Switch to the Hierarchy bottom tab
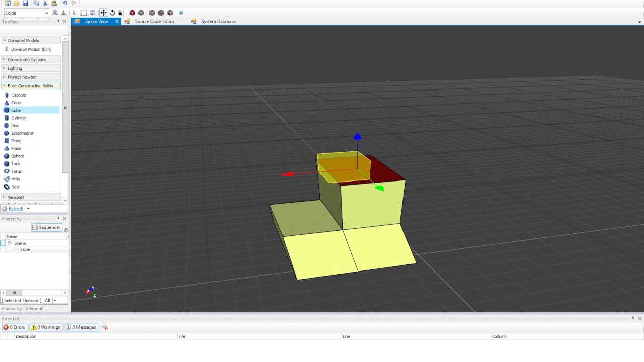The image size is (644, 362). click(12, 308)
